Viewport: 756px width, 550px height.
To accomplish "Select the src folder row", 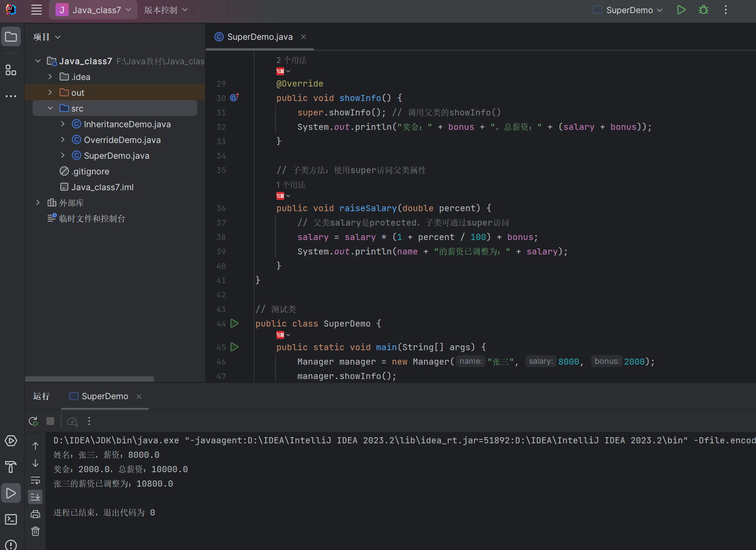I will point(115,108).
